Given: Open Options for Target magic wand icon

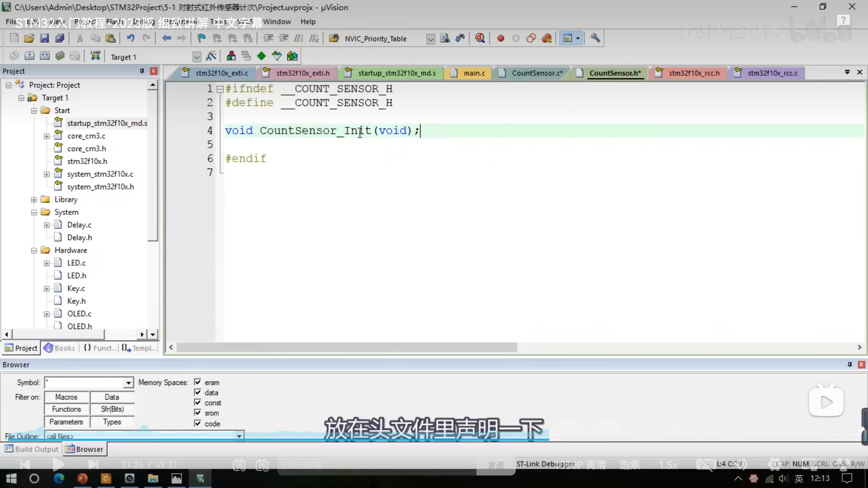Looking at the screenshot, I should pyautogui.click(x=211, y=56).
